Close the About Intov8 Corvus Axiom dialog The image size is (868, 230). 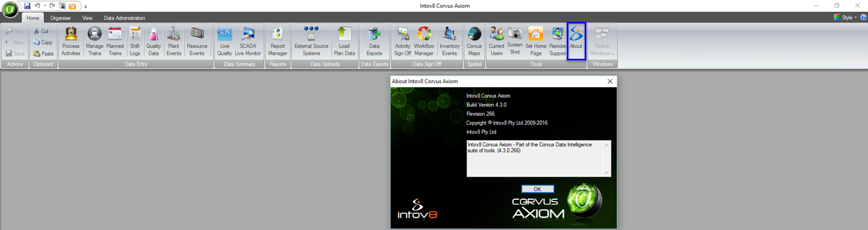click(x=610, y=81)
